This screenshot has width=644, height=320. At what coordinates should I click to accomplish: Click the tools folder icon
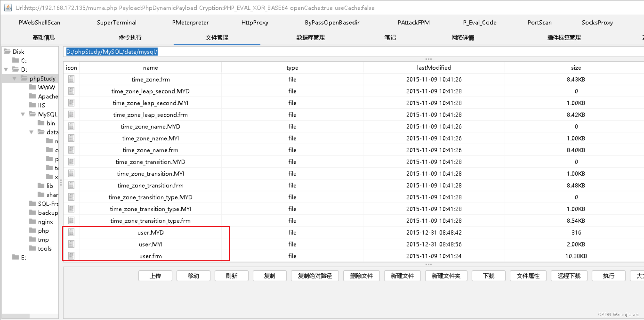coord(33,248)
